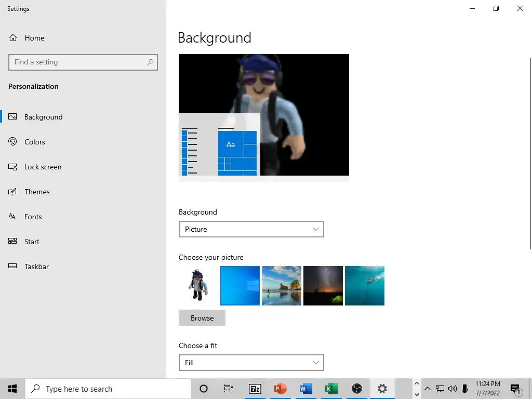Open Excel from the taskbar
Image resolution: width=532 pixels, height=399 pixels.
click(x=331, y=389)
